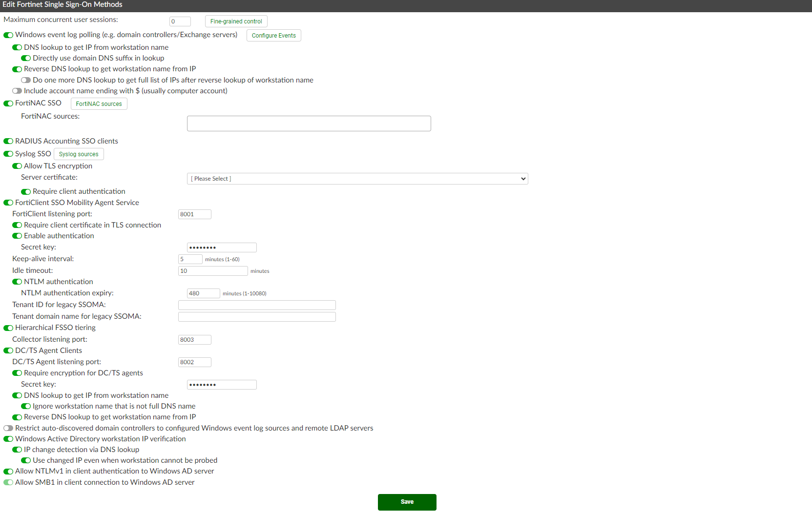This screenshot has width=812, height=515.
Task: Click Tenant ID for legacy SSOMA field
Action: point(257,305)
